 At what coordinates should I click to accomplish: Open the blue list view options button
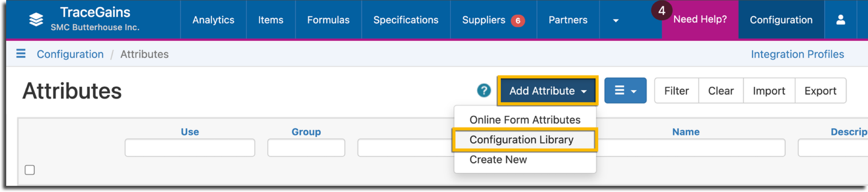pos(625,90)
